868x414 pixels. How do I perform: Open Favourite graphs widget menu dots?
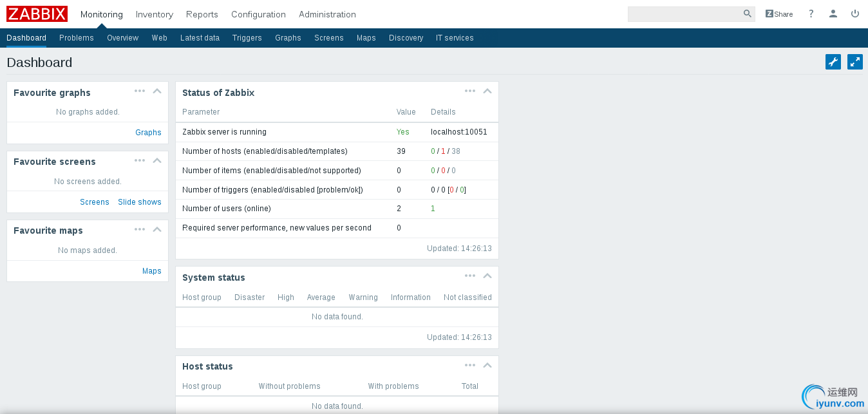click(140, 91)
